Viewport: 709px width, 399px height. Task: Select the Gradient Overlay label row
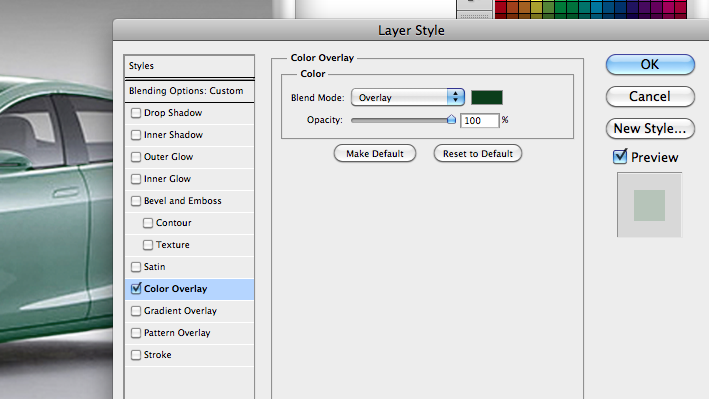(189, 311)
